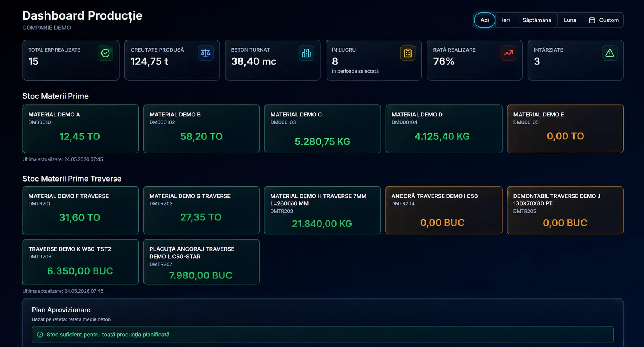Click the Plan Aprovizionare heading

point(61,310)
